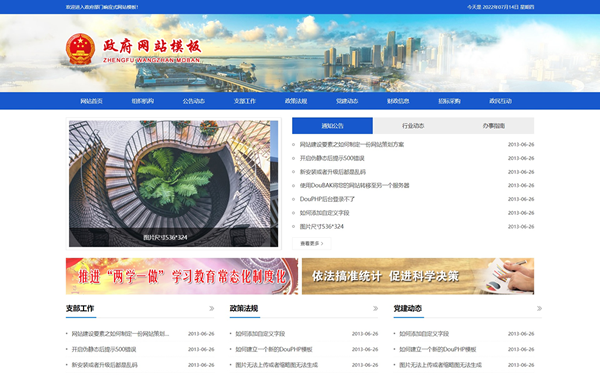Select the 通知公告 tab
Viewport: 600px width, 375px height.
[x=332, y=126]
